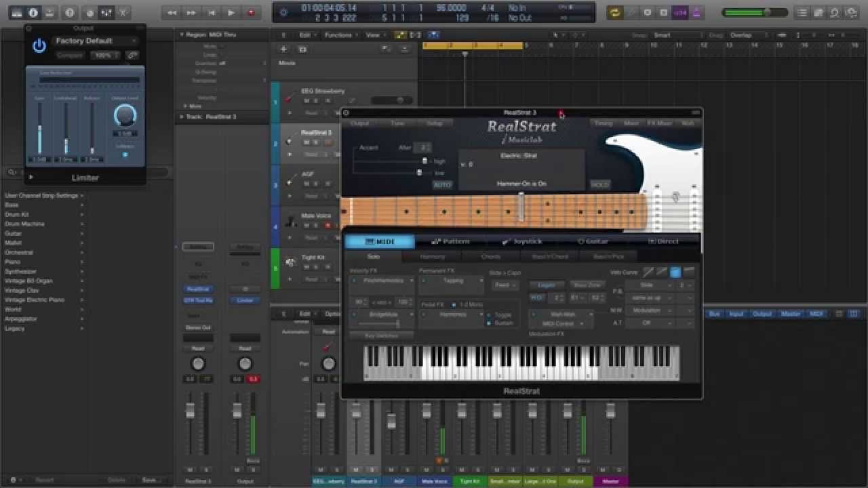This screenshot has width=868, height=488.
Task: Toggle the Inspector info icon
Action: [x=33, y=12]
